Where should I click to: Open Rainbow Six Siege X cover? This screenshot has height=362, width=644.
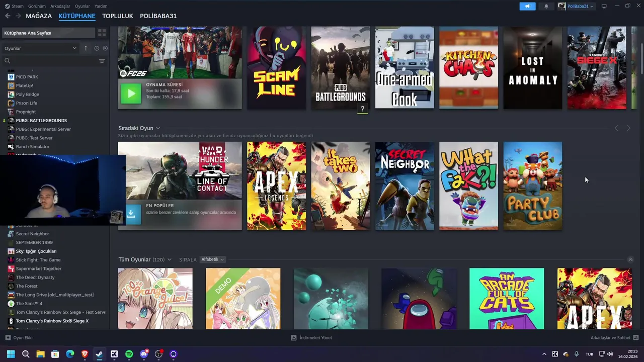coord(597,67)
